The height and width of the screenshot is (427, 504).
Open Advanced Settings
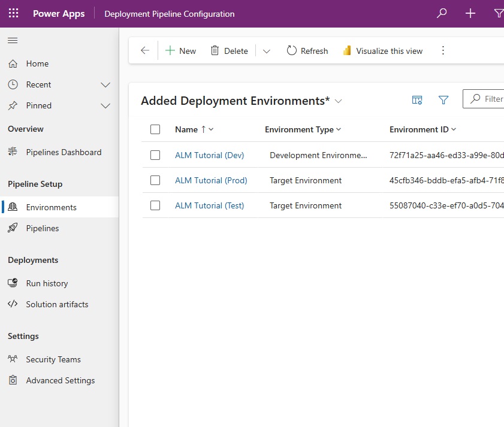[x=59, y=380]
